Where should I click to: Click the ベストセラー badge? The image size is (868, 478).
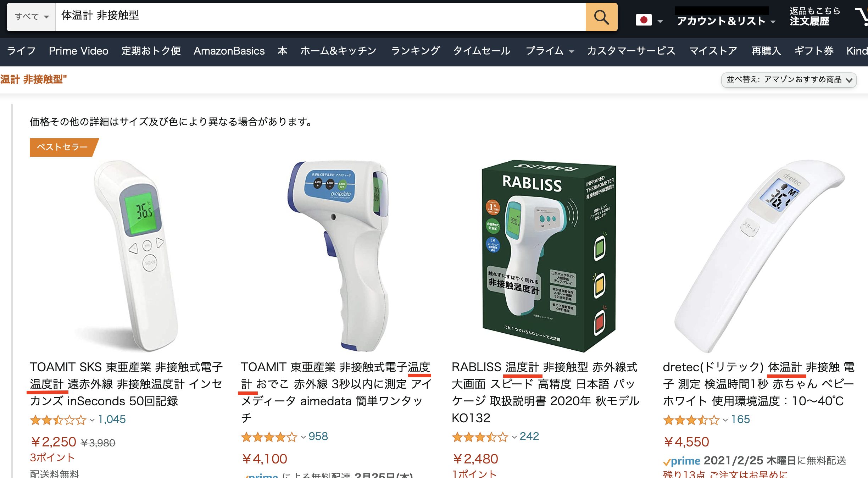tap(63, 147)
